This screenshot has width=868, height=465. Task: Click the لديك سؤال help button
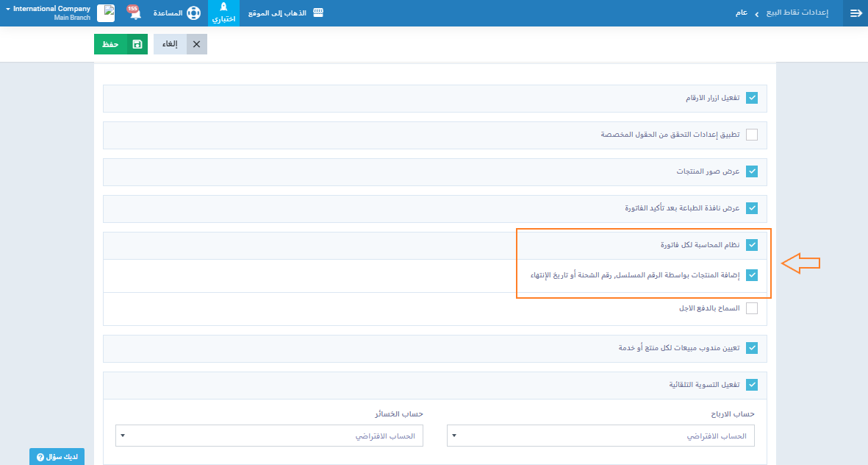tap(57, 457)
